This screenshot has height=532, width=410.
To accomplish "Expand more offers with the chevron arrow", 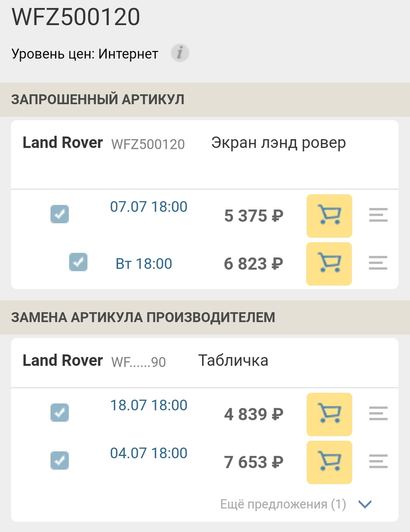I will pos(365,504).
